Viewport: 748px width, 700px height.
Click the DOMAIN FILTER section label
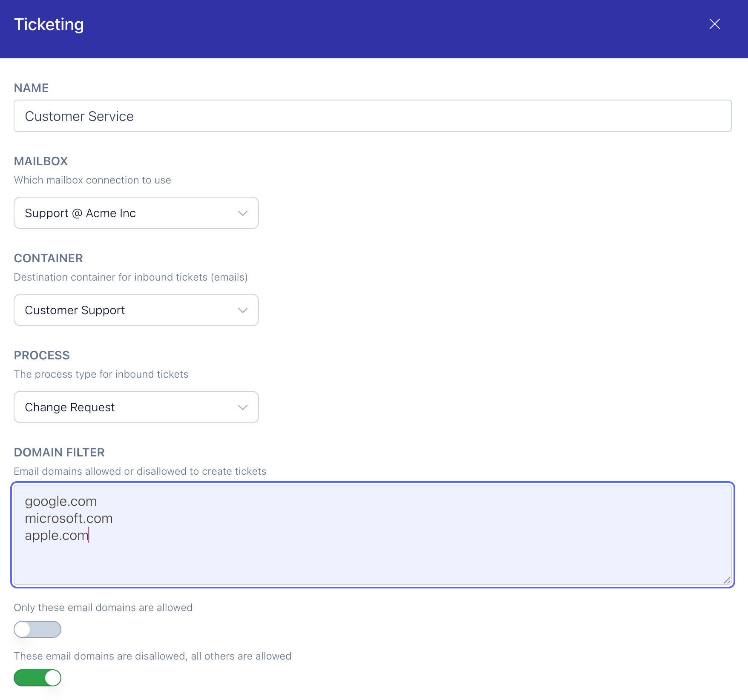click(x=59, y=453)
